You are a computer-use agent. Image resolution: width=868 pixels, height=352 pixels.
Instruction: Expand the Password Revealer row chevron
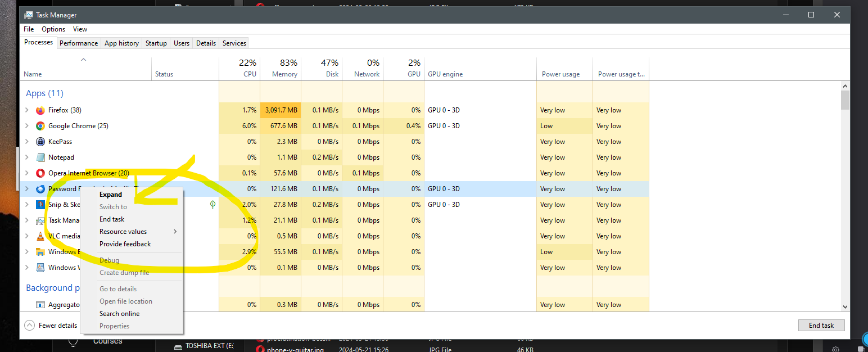point(26,189)
